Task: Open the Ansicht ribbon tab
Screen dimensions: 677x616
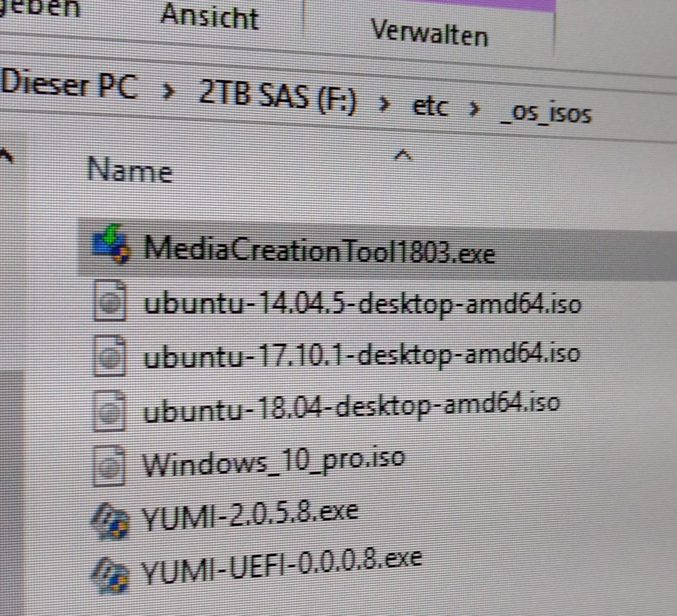Action: pyautogui.click(x=209, y=17)
